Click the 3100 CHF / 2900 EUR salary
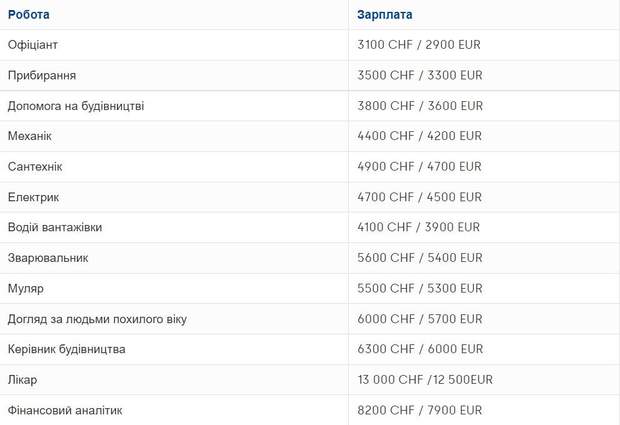Image resolution: width=620 pixels, height=425 pixels. coord(419,45)
